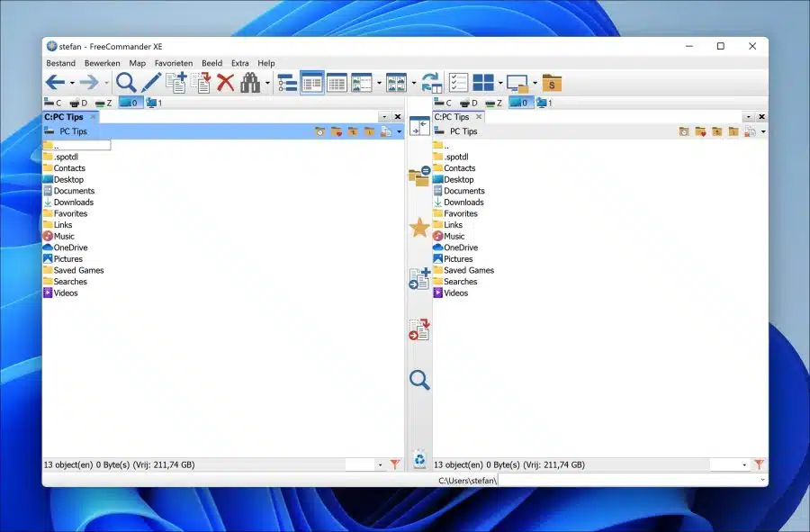Open the left status bar filter dropdown
Image resolution: width=810 pixels, height=532 pixels.
click(x=380, y=464)
